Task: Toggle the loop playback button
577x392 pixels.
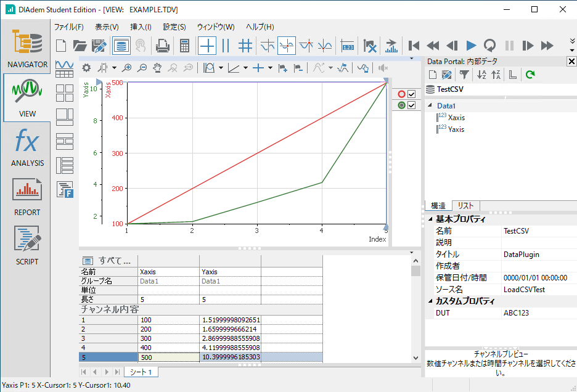Action: coord(490,46)
